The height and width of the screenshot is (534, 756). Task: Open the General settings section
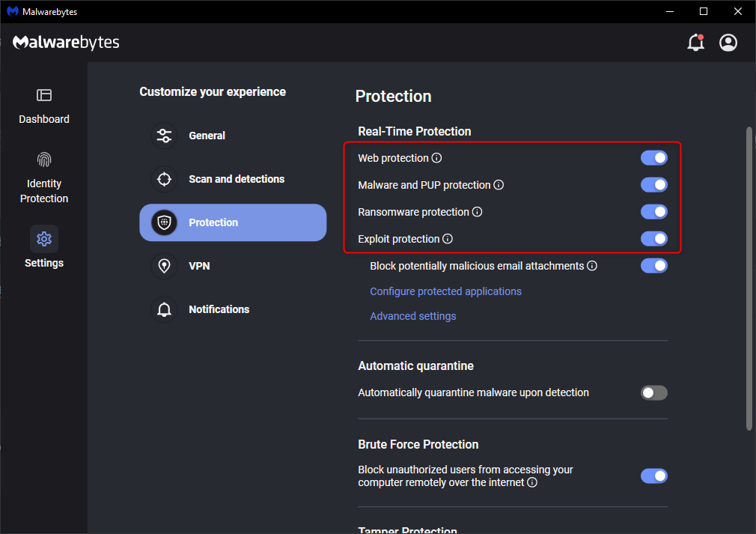pos(233,136)
